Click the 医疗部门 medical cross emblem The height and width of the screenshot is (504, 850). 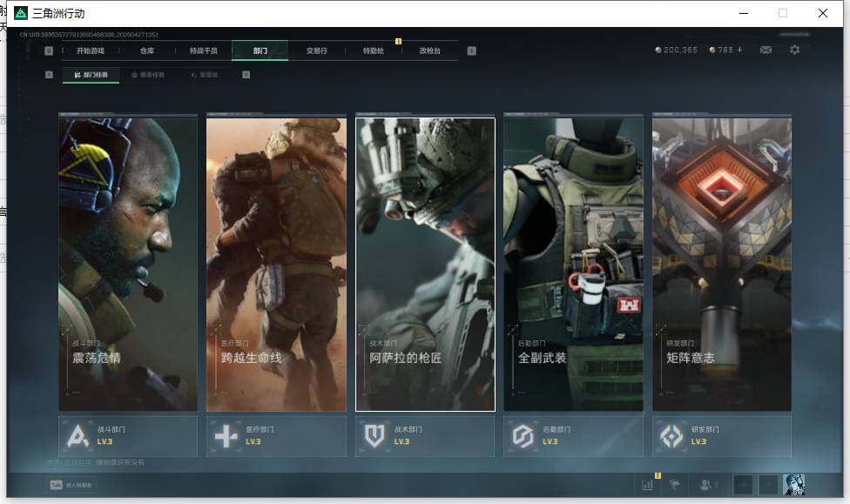(226, 435)
